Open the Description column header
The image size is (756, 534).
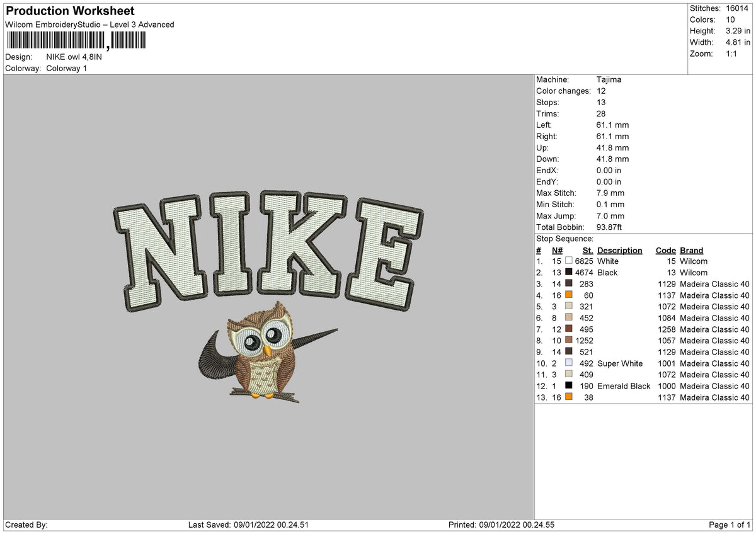click(x=620, y=250)
